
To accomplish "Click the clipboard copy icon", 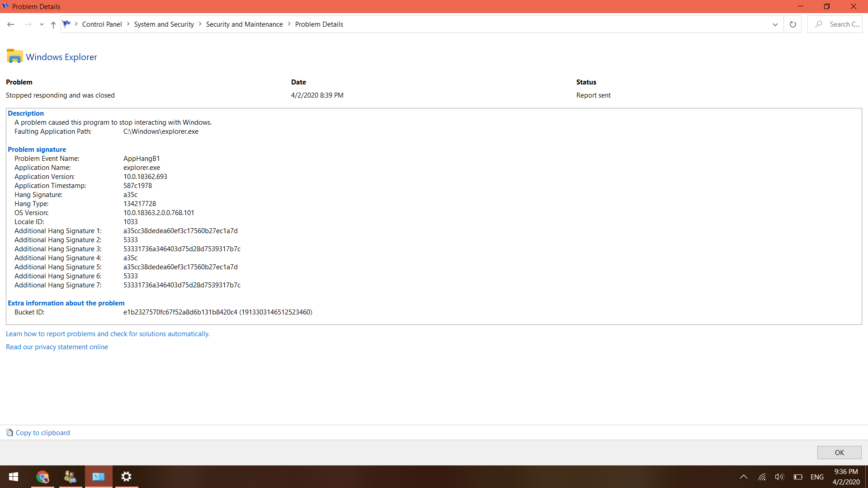I will point(9,432).
